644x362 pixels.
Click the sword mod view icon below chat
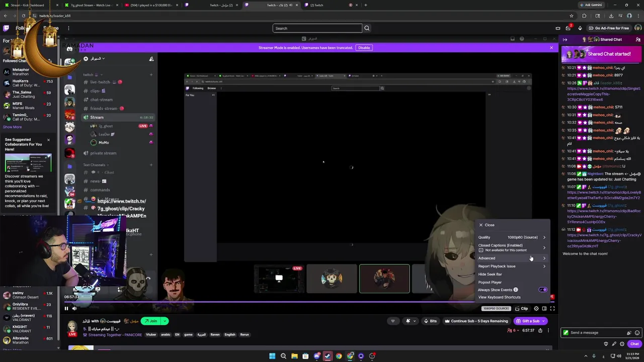pos(614,344)
